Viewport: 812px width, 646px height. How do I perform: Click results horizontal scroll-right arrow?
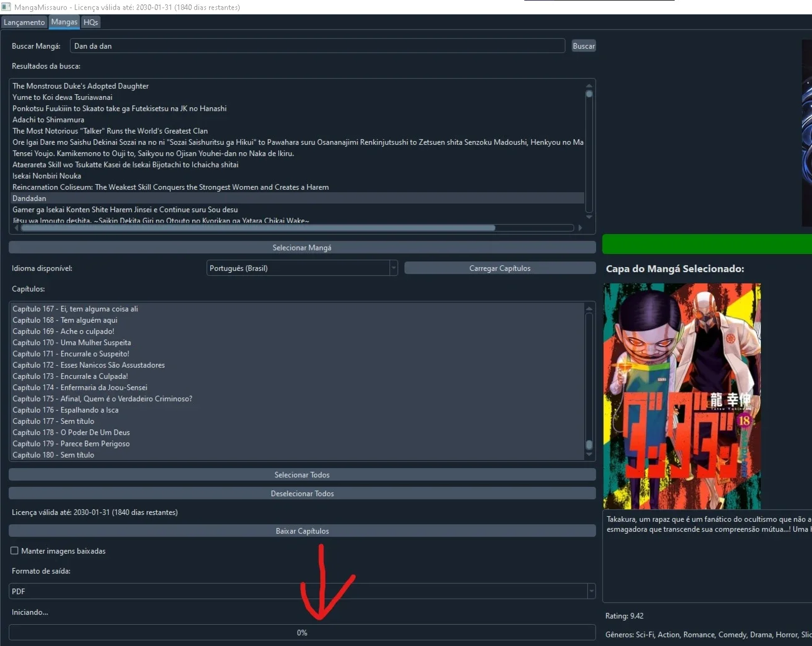(580, 228)
